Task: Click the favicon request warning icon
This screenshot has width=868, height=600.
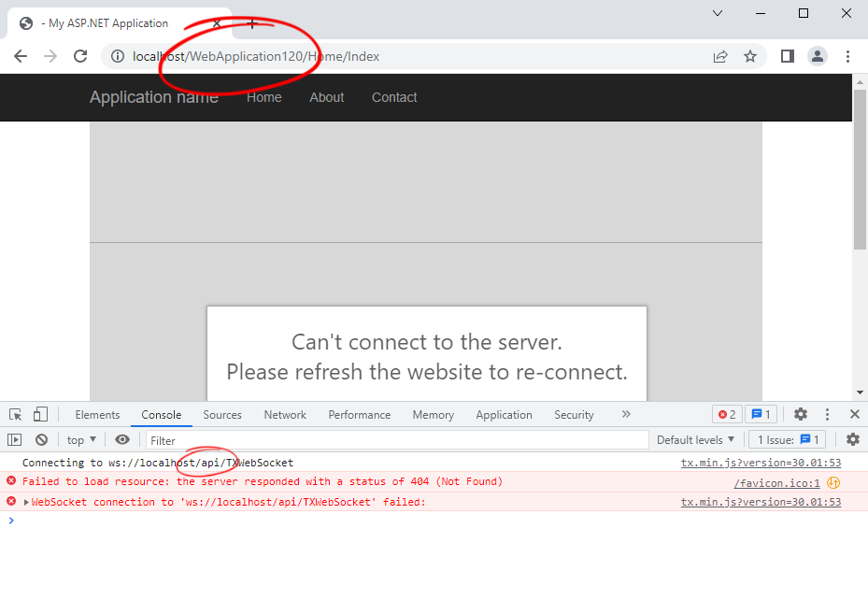Action: click(x=833, y=483)
